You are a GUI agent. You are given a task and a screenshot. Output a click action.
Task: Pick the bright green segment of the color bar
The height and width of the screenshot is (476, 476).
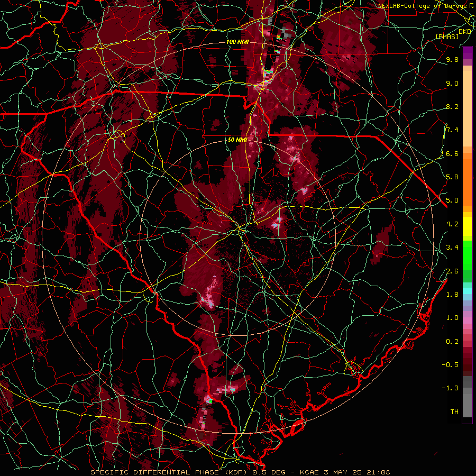467,255
